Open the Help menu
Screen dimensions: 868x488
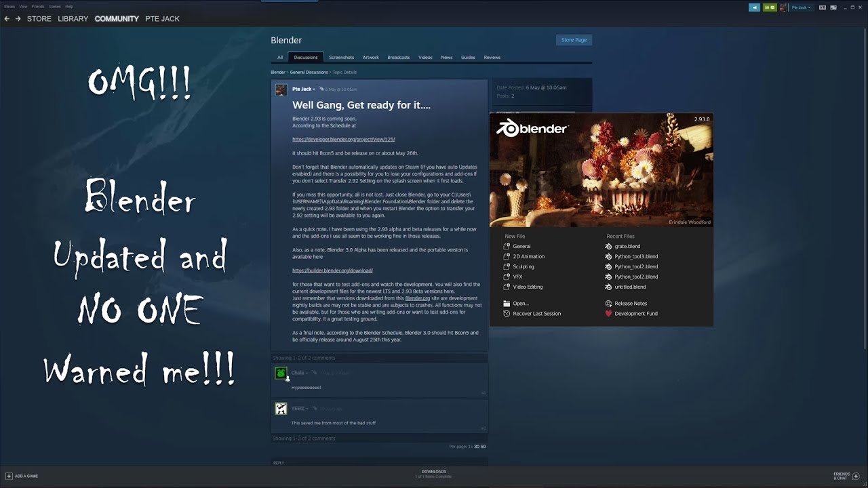[69, 6]
